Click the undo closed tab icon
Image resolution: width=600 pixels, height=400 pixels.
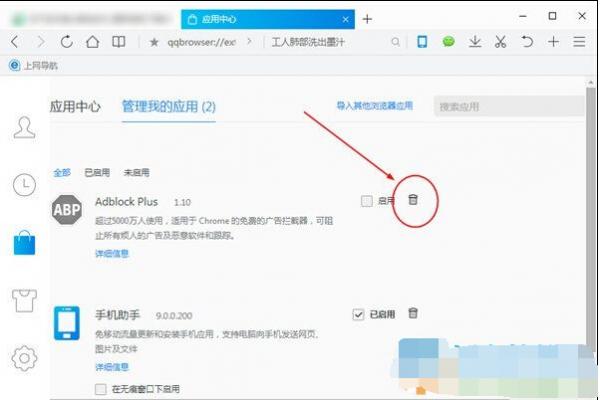point(527,41)
